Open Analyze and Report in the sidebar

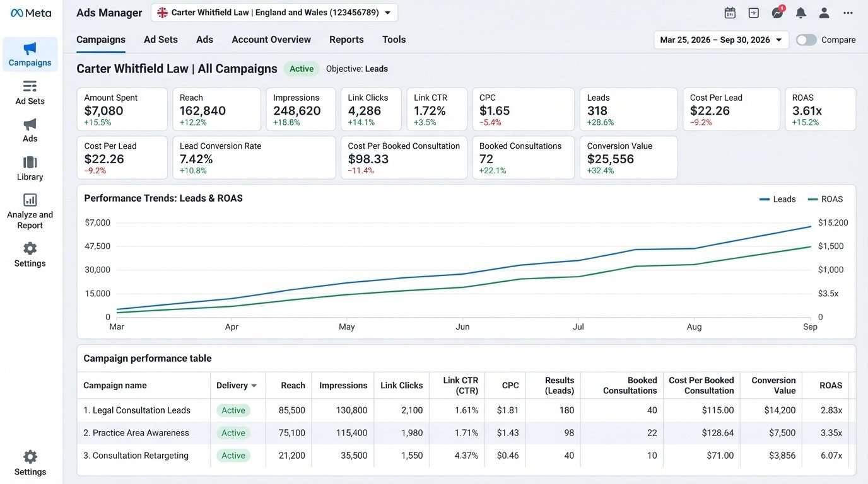[x=30, y=211]
